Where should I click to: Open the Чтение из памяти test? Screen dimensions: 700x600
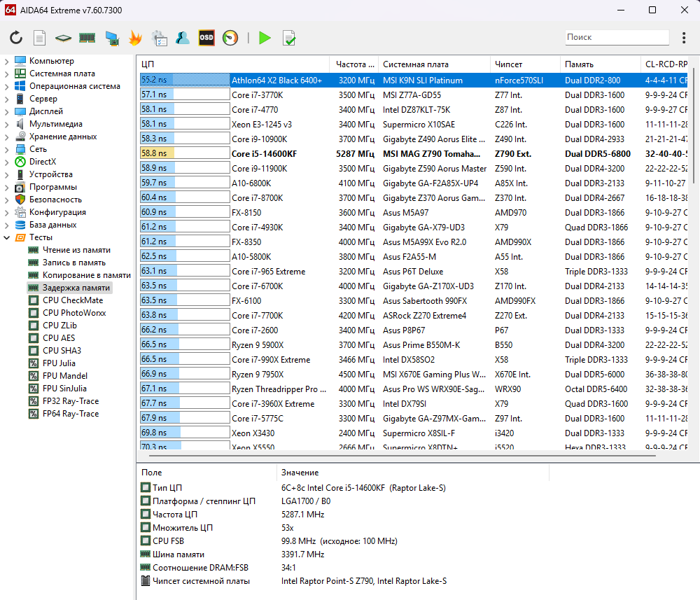[x=76, y=250]
